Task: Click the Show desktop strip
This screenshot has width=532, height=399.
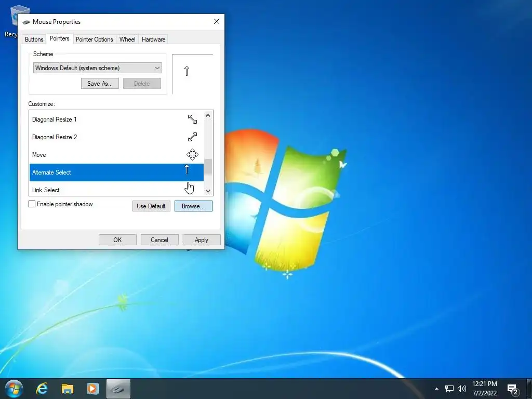Action: 529,389
